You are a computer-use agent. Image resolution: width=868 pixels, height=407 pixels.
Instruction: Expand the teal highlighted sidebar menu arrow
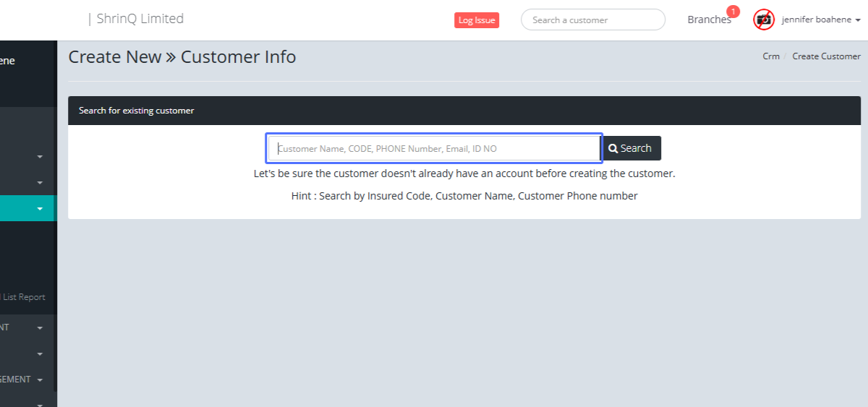(40, 209)
